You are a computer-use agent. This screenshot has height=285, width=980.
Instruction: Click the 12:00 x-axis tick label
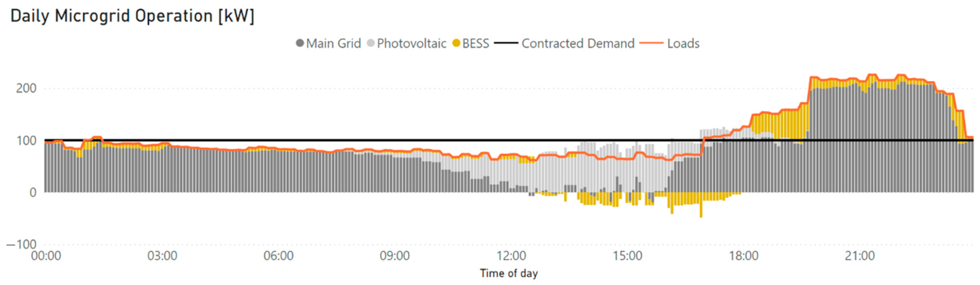(x=511, y=256)
